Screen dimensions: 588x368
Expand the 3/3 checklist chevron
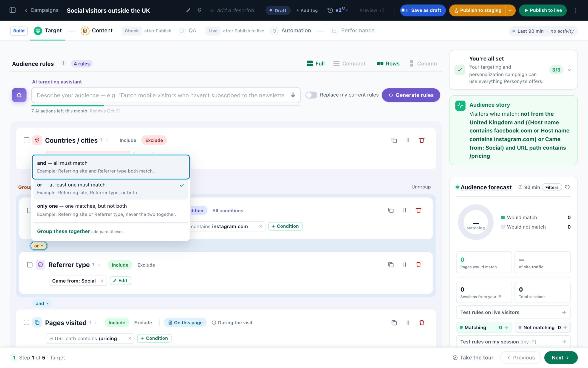point(570,70)
